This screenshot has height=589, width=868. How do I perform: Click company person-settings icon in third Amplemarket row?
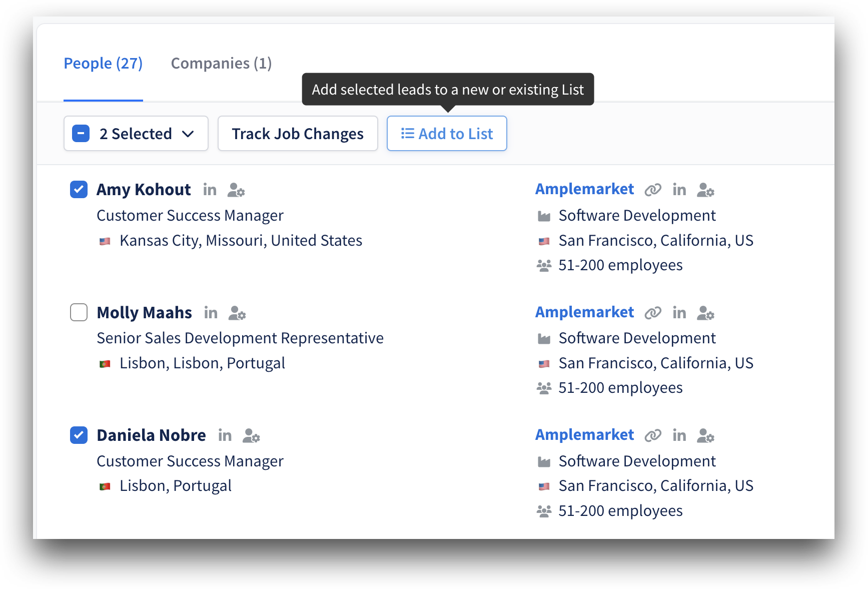click(x=705, y=435)
